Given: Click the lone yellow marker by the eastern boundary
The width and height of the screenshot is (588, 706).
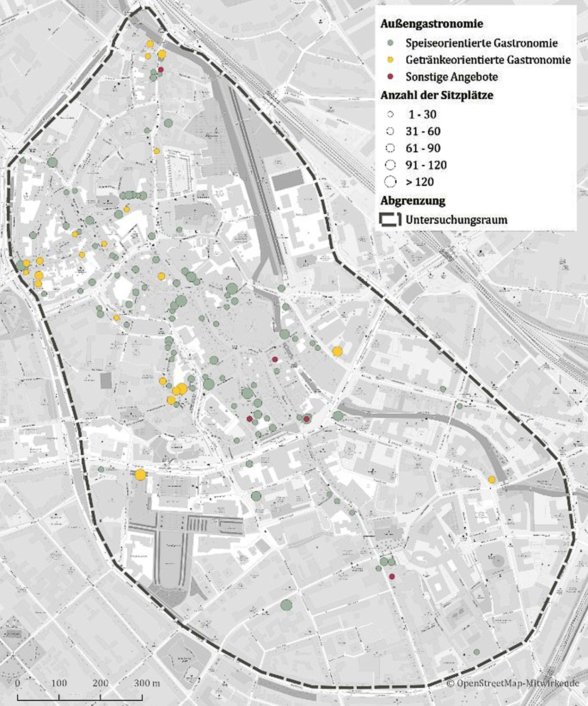Looking at the screenshot, I should point(492,480).
